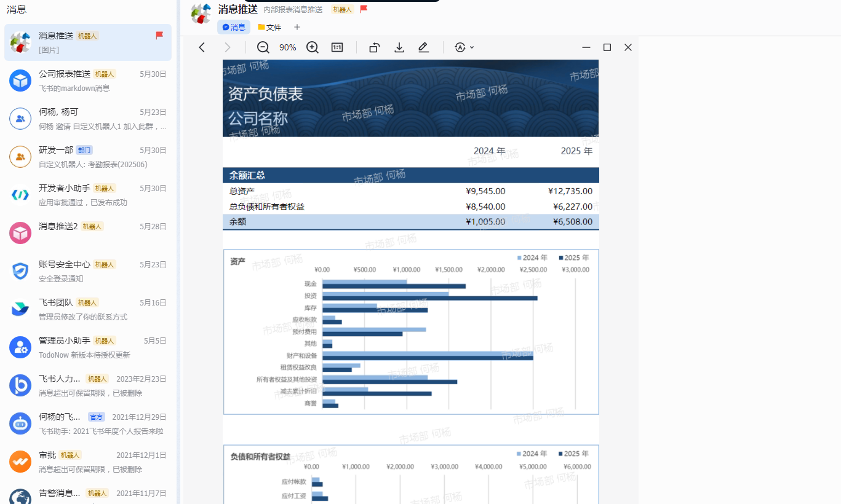The width and height of the screenshot is (841, 504).
Task: Maximize the image viewer window
Action: (x=607, y=47)
